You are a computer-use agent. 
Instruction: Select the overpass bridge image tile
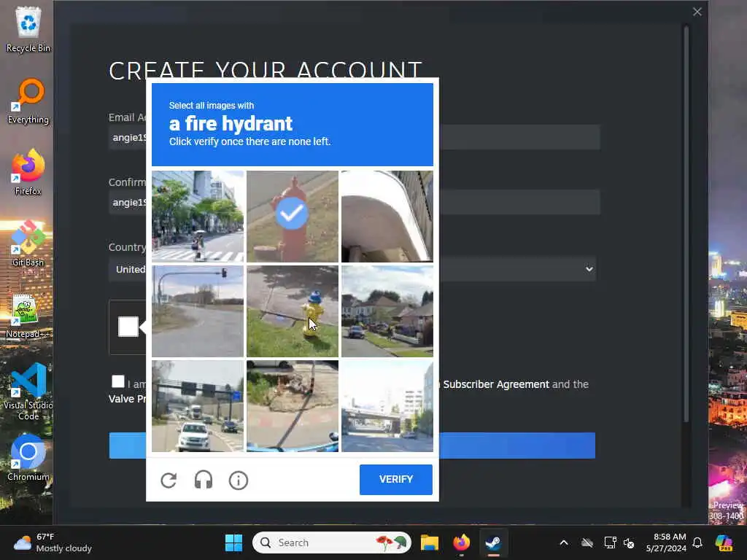387,406
